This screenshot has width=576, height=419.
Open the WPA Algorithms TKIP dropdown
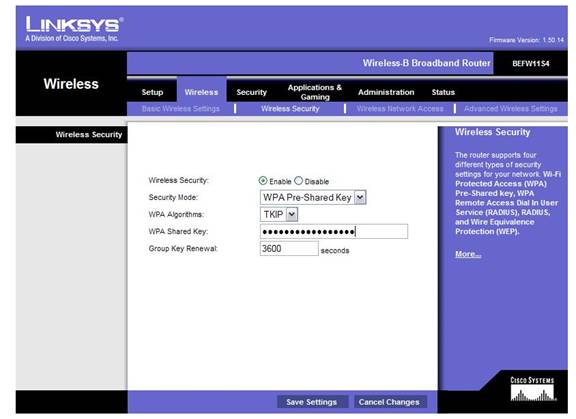pyautogui.click(x=279, y=214)
